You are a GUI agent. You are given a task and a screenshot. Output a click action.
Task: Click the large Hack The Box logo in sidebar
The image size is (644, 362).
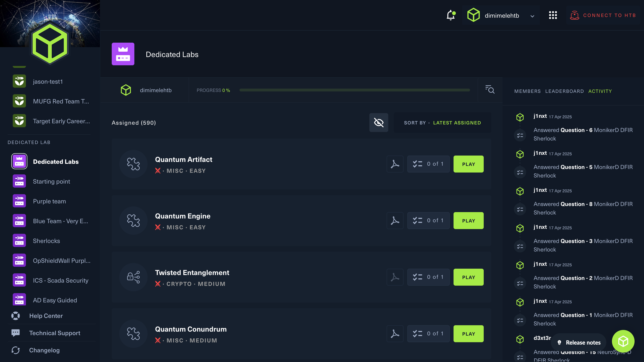[x=50, y=44]
